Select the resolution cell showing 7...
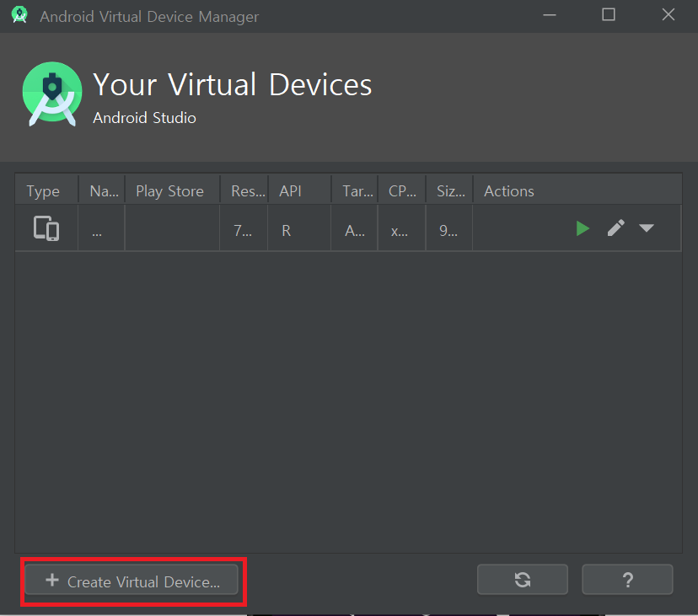The height and width of the screenshot is (616, 698). pyautogui.click(x=244, y=228)
